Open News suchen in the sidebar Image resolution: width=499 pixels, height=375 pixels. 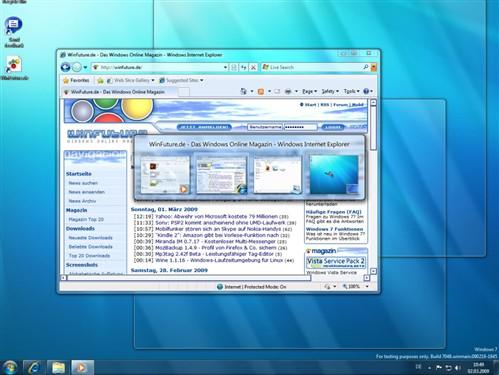point(83,183)
